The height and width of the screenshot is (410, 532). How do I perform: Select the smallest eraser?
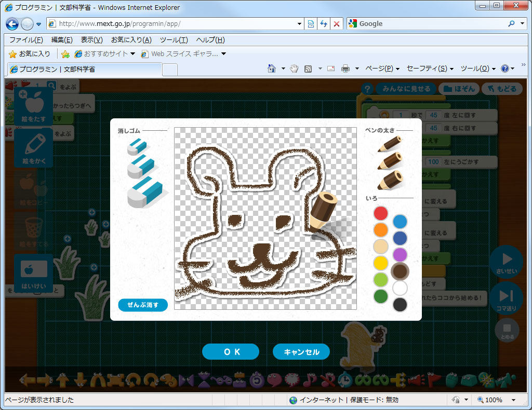point(137,146)
